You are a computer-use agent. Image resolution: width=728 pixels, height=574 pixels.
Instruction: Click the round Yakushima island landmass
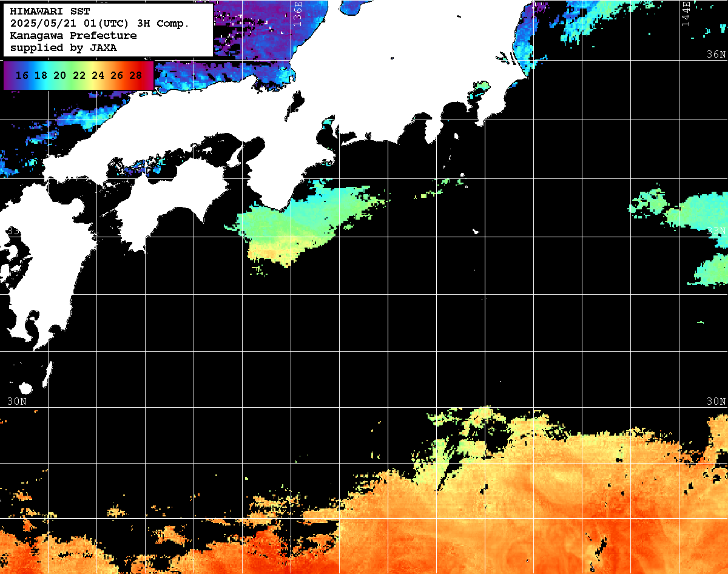[25, 388]
